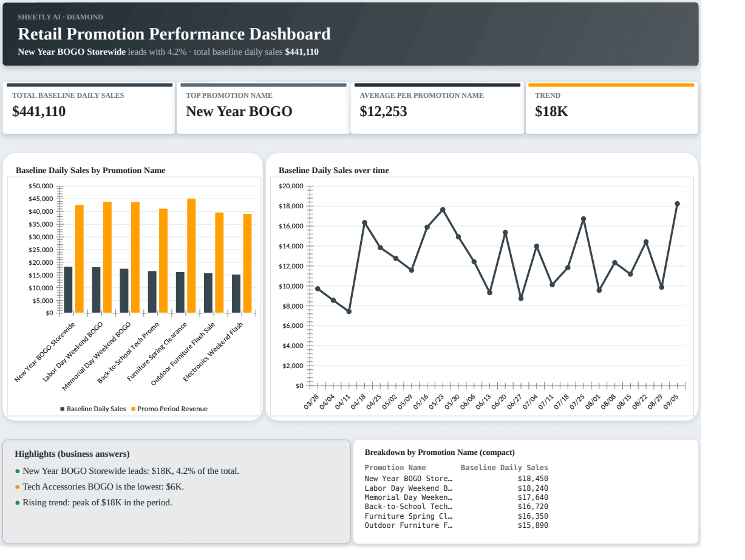Click the New Year BOGO KPI text
The height and width of the screenshot is (560, 745).
tap(239, 112)
